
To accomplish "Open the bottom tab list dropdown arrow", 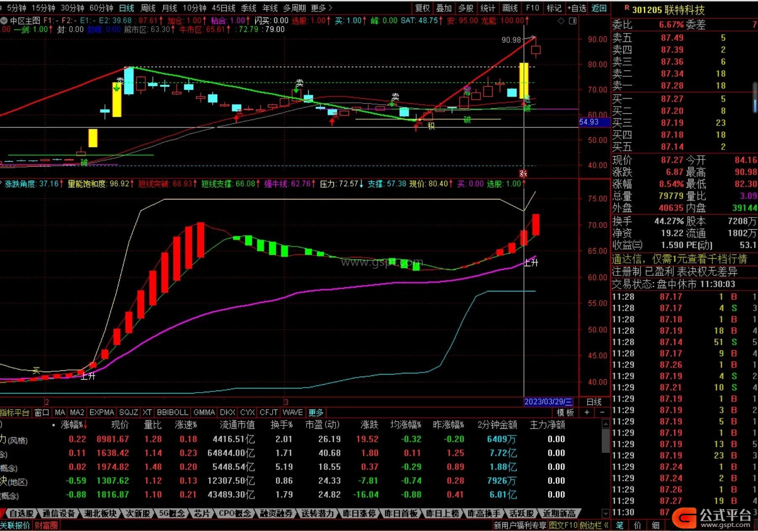I will coord(605,513).
